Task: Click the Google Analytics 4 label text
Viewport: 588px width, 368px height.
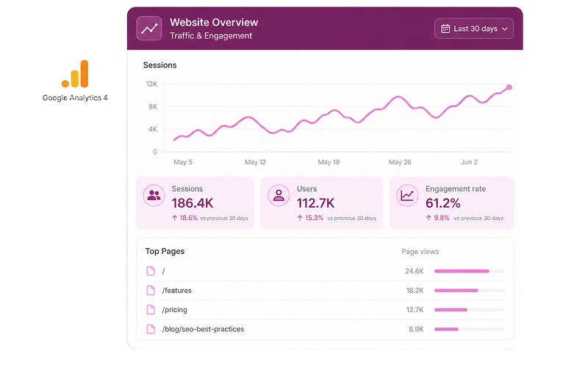Action: coord(75,98)
